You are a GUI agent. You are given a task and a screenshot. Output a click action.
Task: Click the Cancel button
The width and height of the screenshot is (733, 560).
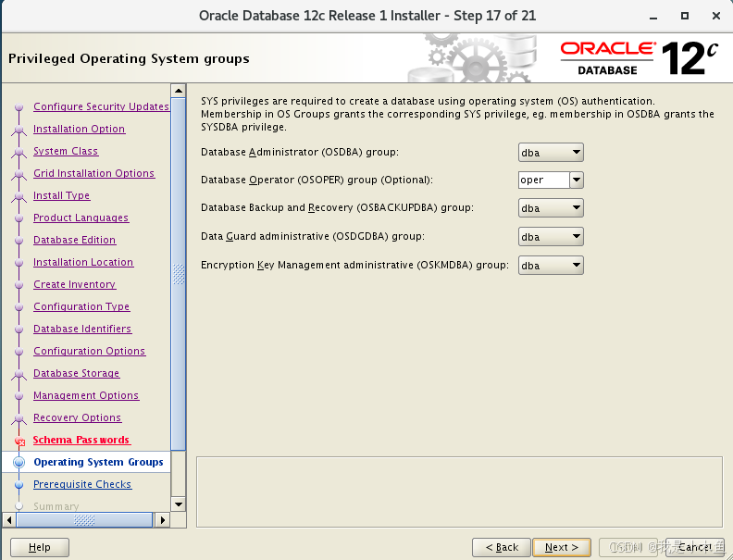tap(695, 547)
